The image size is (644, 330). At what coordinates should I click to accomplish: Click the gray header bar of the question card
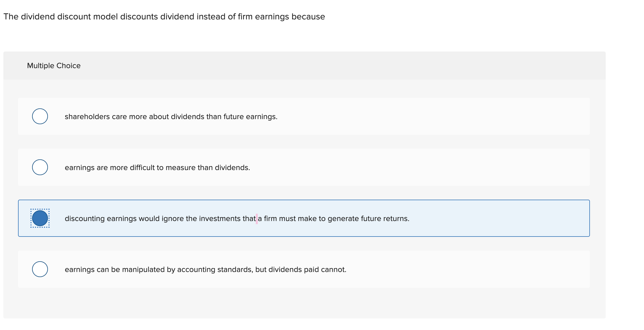(304, 65)
